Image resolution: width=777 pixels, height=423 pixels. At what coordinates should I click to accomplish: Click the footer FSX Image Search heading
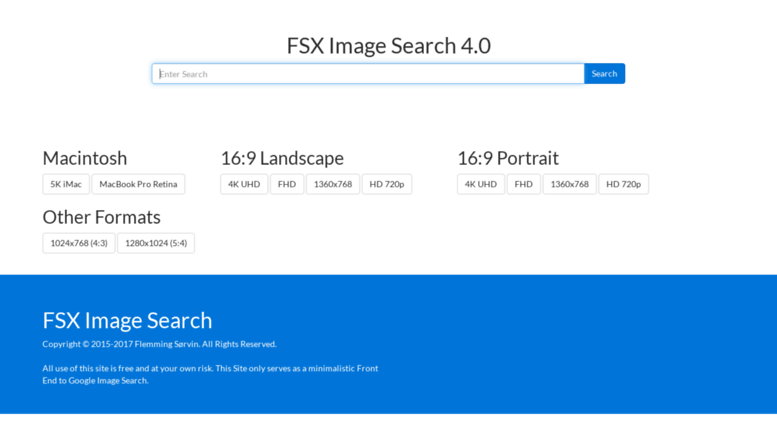pos(127,320)
